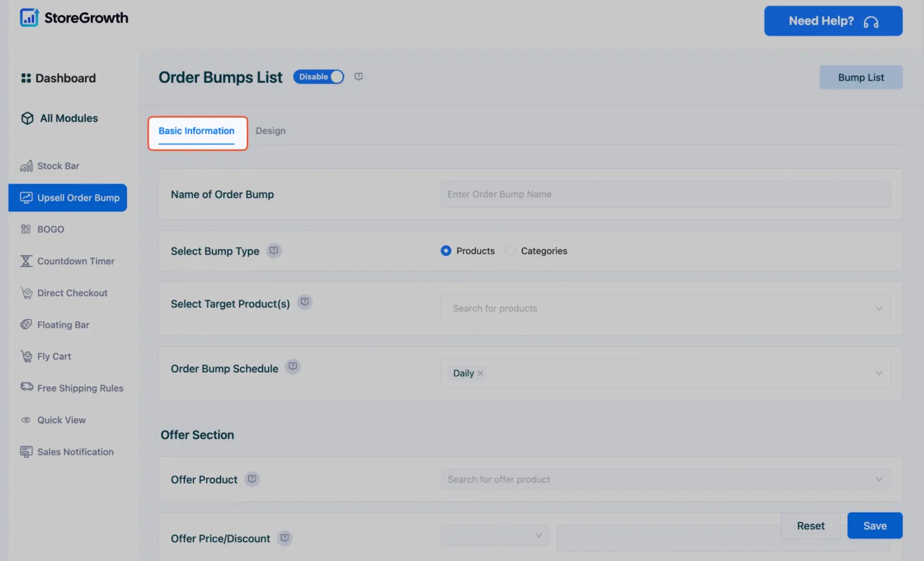
Task: Click the Floating Bar tag icon
Action: 27,325
